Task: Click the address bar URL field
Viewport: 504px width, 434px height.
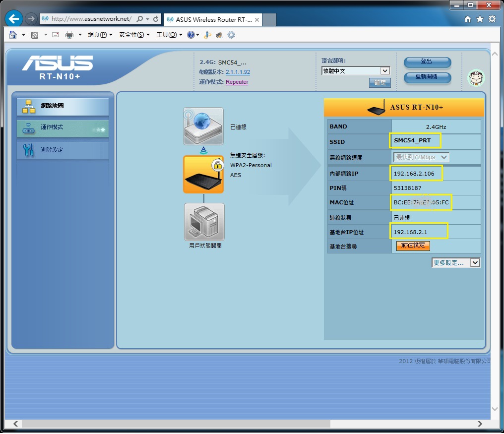Action: (91, 19)
